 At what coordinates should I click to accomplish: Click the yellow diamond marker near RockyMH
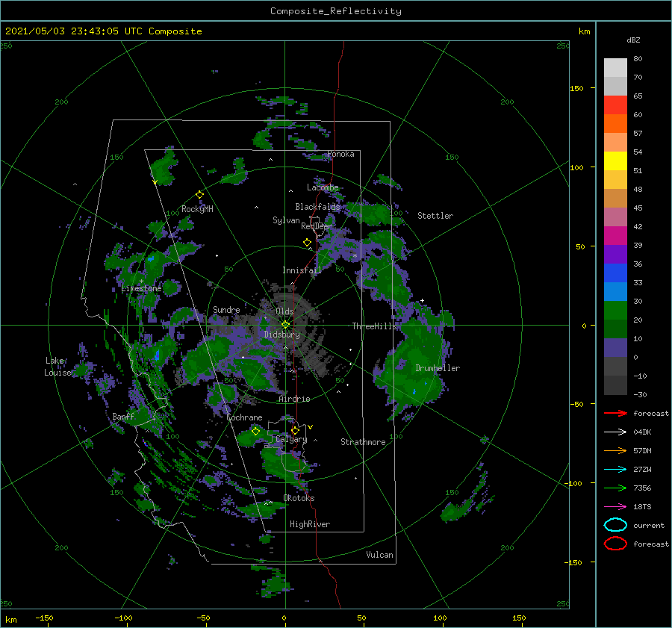pyautogui.click(x=199, y=195)
